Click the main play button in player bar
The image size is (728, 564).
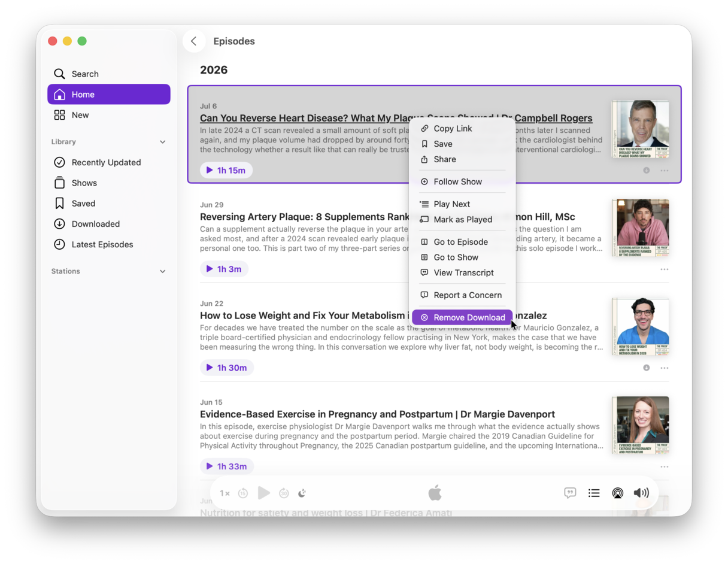point(264,493)
